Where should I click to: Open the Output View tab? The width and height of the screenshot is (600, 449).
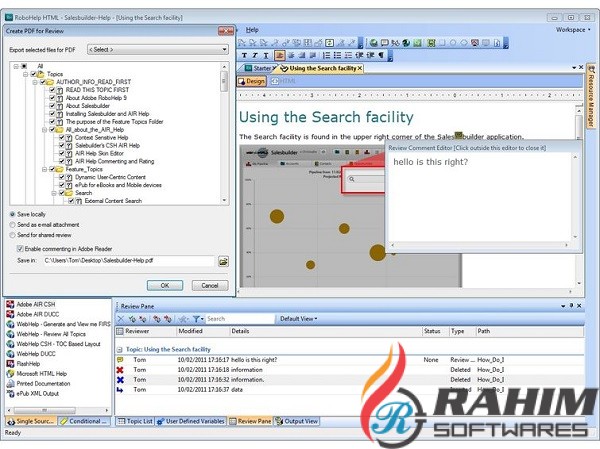pyautogui.click(x=297, y=421)
